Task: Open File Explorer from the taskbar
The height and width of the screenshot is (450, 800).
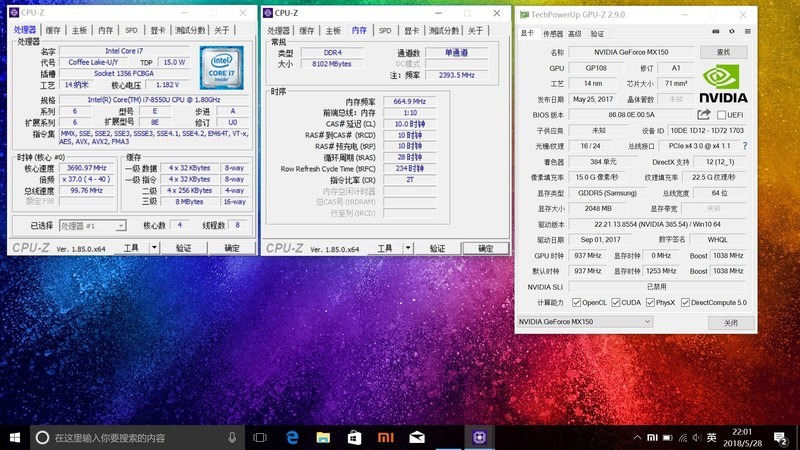Action: point(323,437)
